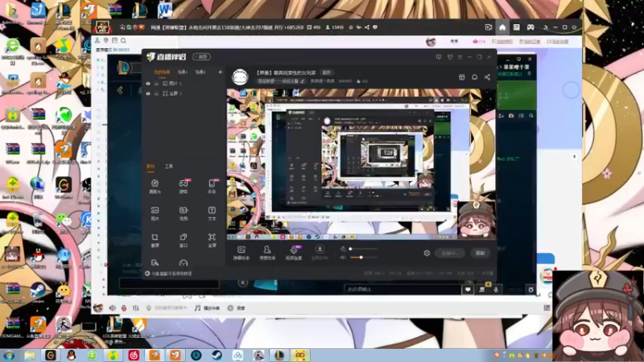Add a window capture source

[184, 240]
